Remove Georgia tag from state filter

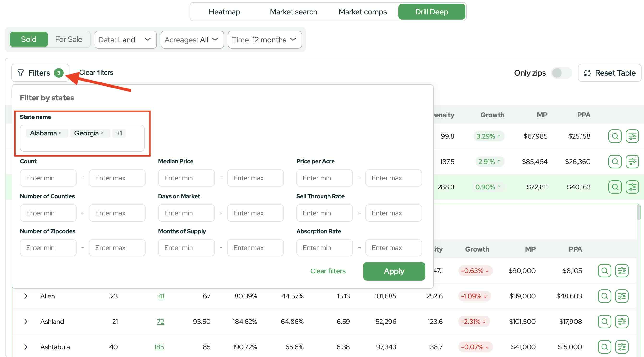coord(102,133)
